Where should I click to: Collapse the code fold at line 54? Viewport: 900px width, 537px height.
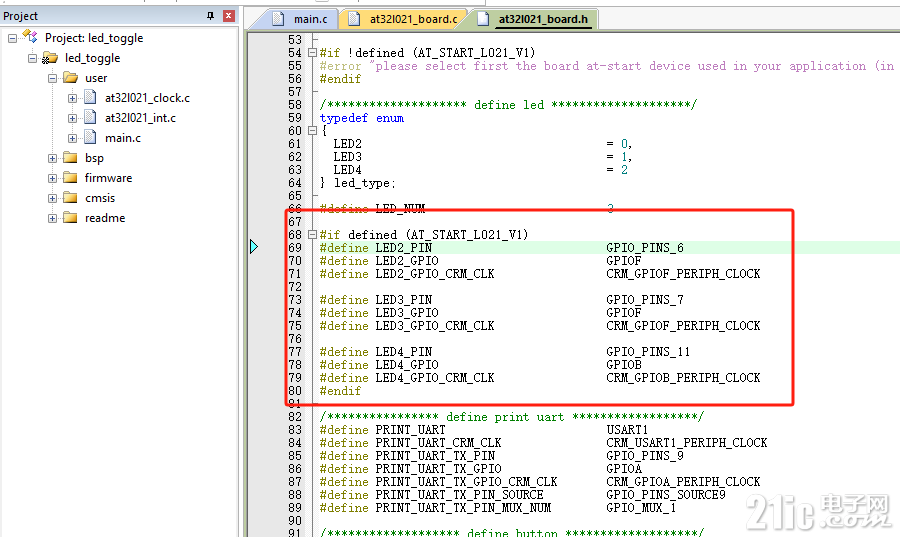[312, 53]
